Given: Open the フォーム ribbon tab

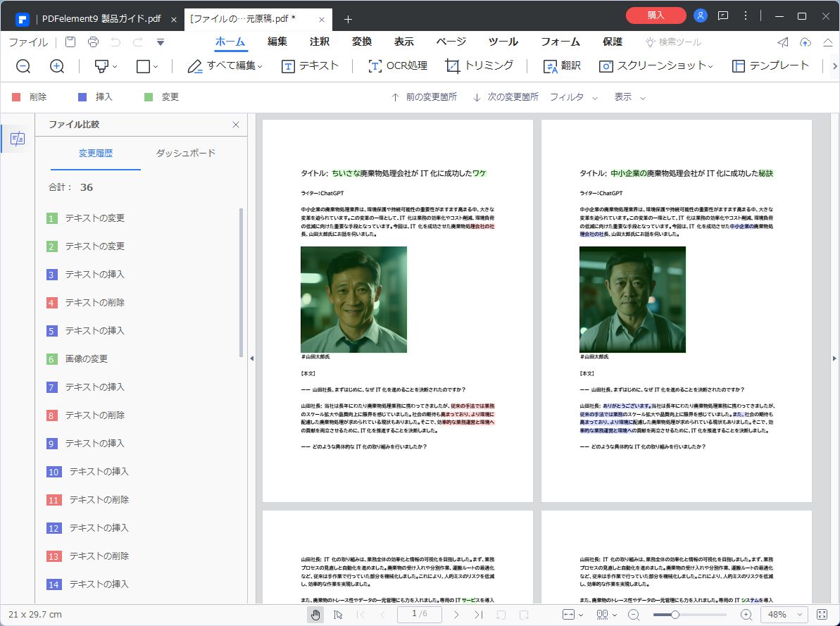Looking at the screenshot, I should [560, 42].
